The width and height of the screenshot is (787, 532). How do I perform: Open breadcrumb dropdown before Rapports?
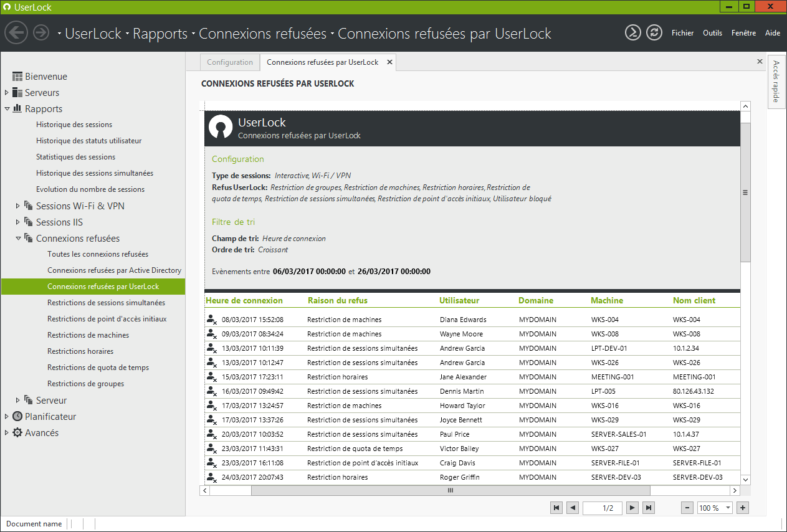click(127, 34)
